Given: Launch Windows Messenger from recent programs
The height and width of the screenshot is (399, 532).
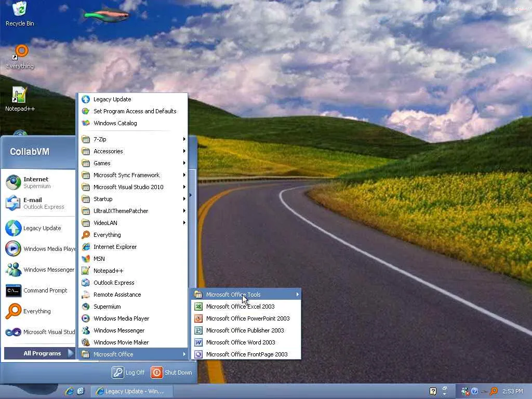Looking at the screenshot, I should tap(39, 270).
